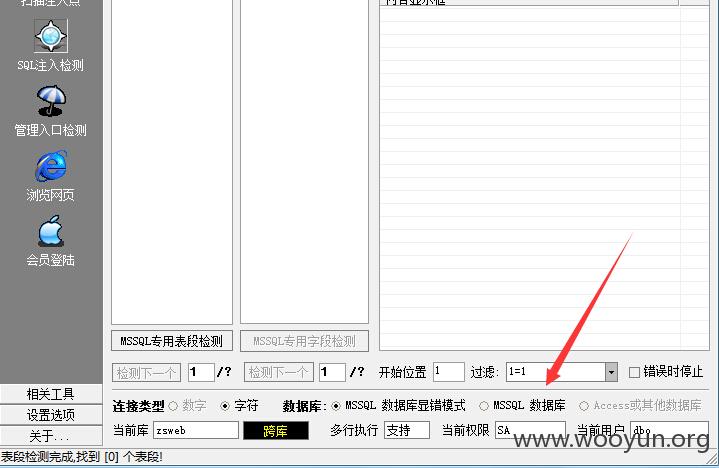This screenshot has width=719, height=468.
Task: Select the 数字 connection type radio
Action: pos(173,406)
